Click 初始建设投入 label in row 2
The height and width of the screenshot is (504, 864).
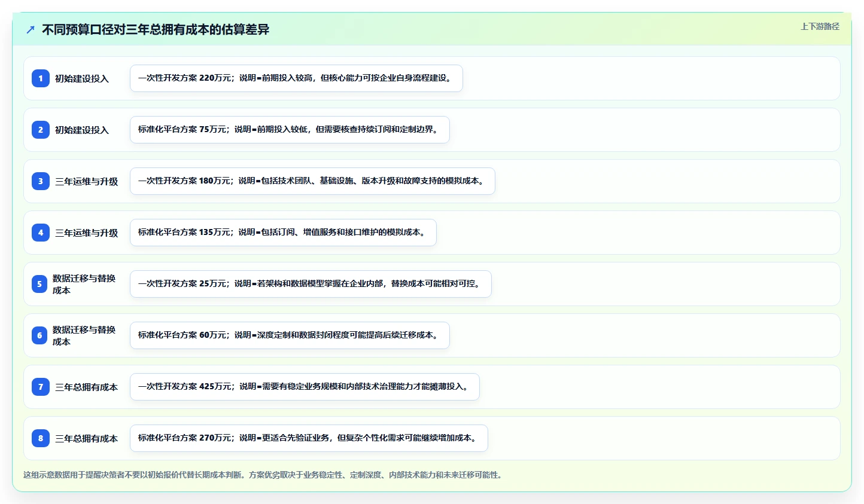click(82, 130)
